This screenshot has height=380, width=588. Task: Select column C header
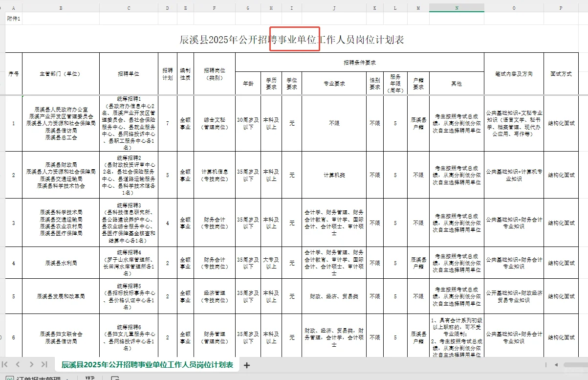click(129, 8)
